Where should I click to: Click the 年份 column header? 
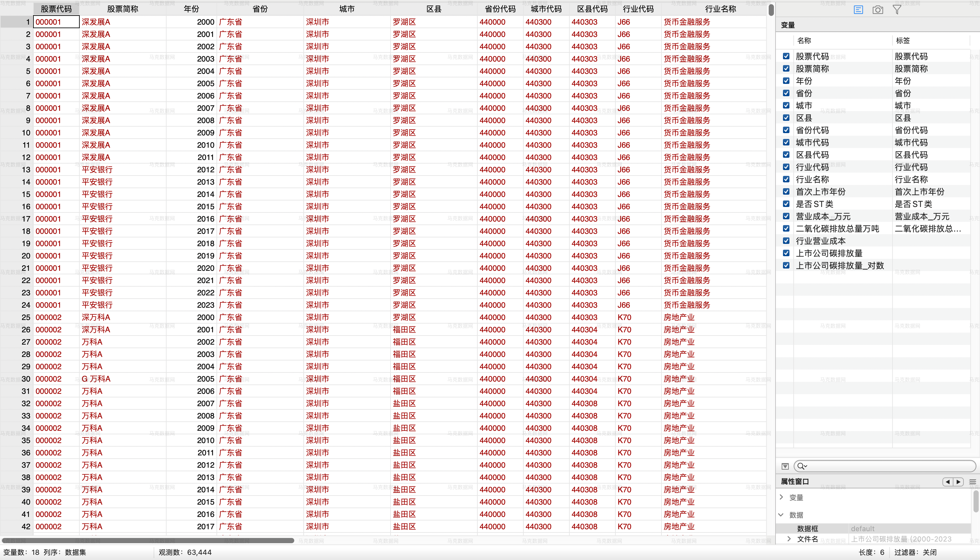click(191, 8)
